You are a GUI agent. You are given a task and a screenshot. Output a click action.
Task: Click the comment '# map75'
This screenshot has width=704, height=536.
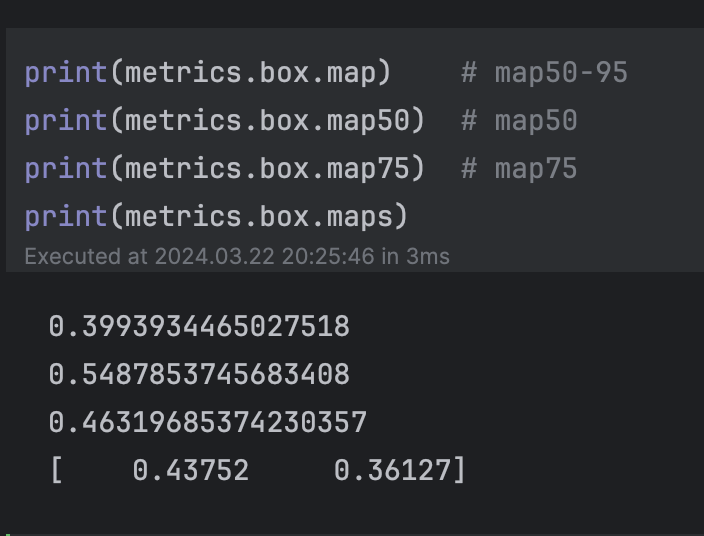tap(519, 169)
